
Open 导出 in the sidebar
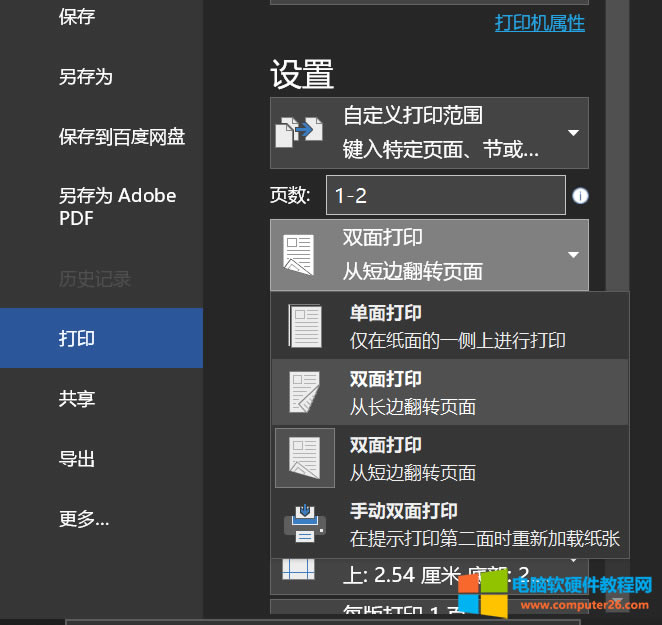tap(77, 459)
